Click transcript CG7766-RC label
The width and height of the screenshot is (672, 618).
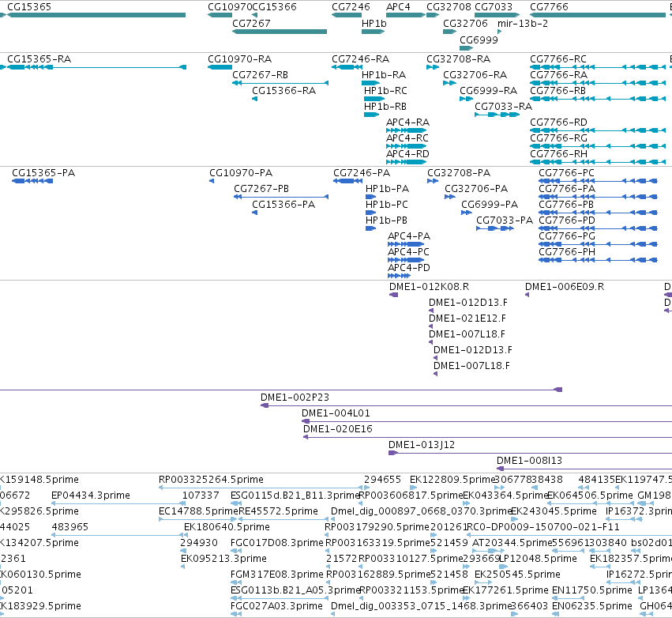tap(558, 59)
